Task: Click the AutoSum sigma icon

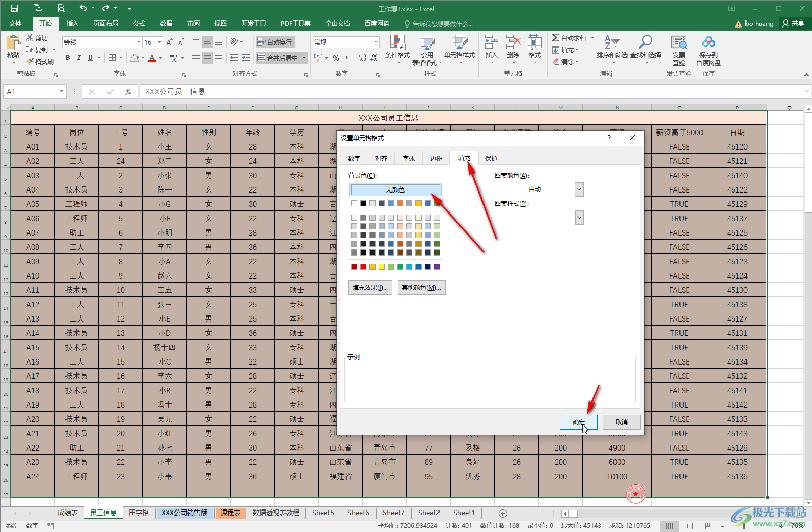Action: click(x=556, y=38)
